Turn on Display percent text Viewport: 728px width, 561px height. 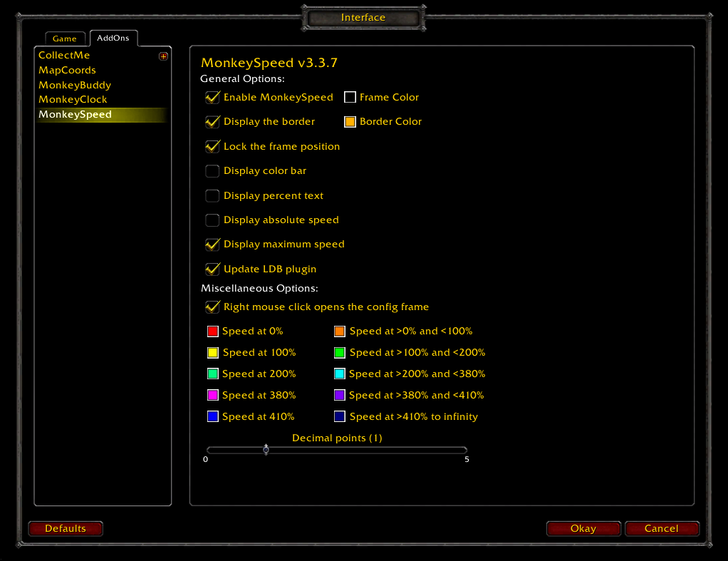pos(212,196)
